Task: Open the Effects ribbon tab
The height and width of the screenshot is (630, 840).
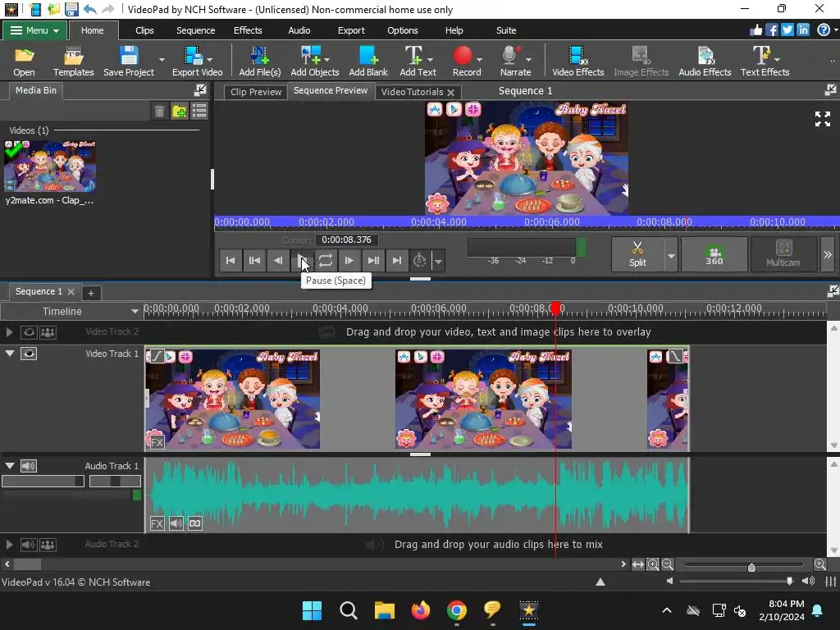Action: coord(248,30)
